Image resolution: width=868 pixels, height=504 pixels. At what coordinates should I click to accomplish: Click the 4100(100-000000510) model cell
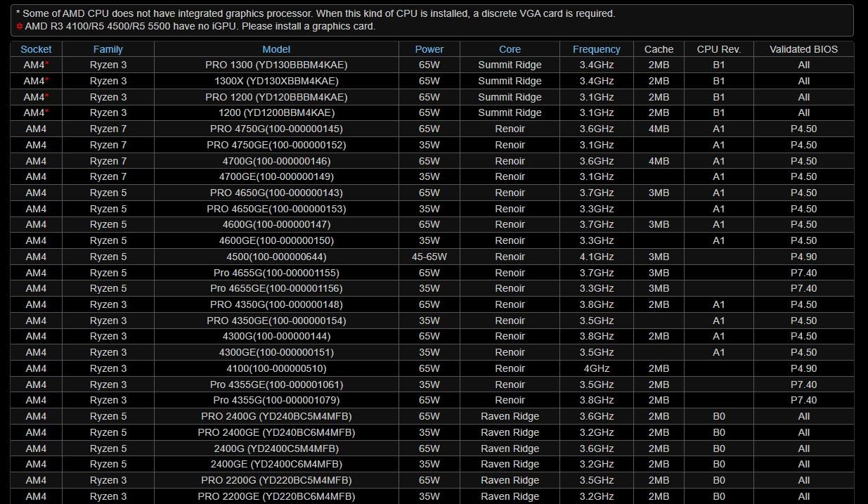276,368
